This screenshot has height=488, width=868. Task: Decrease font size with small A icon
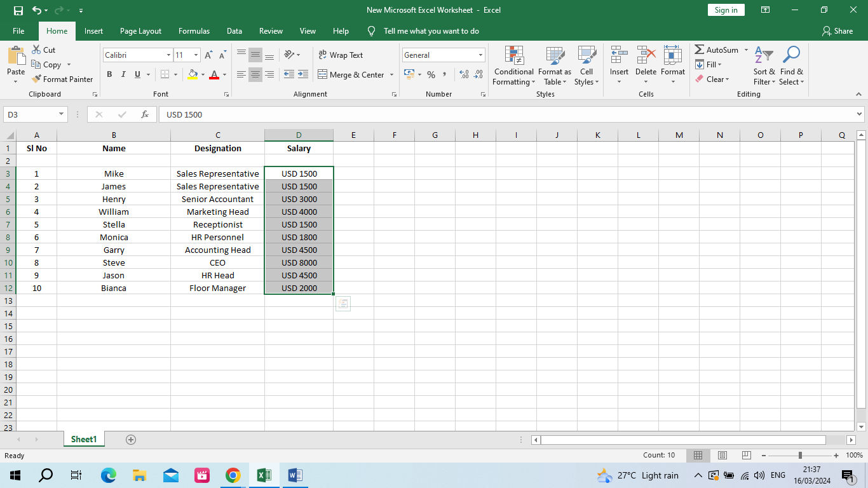pos(222,55)
